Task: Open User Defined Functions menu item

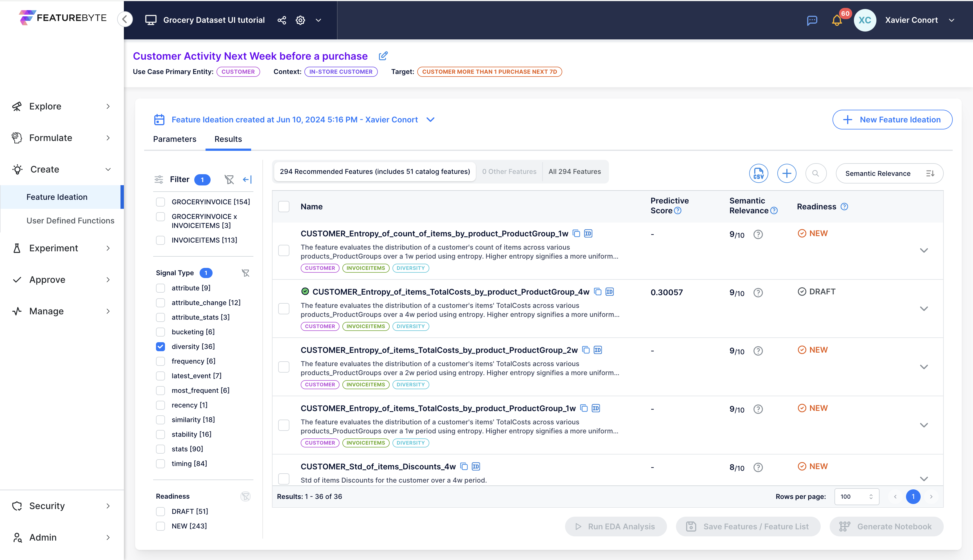Action: [x=70, y=221]
